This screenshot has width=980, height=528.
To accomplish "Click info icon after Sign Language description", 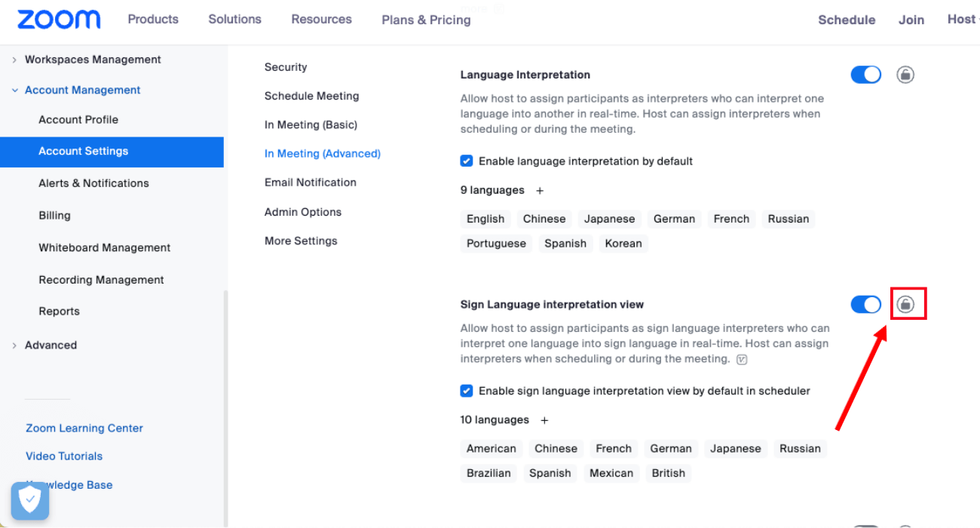I will [742, 360].
